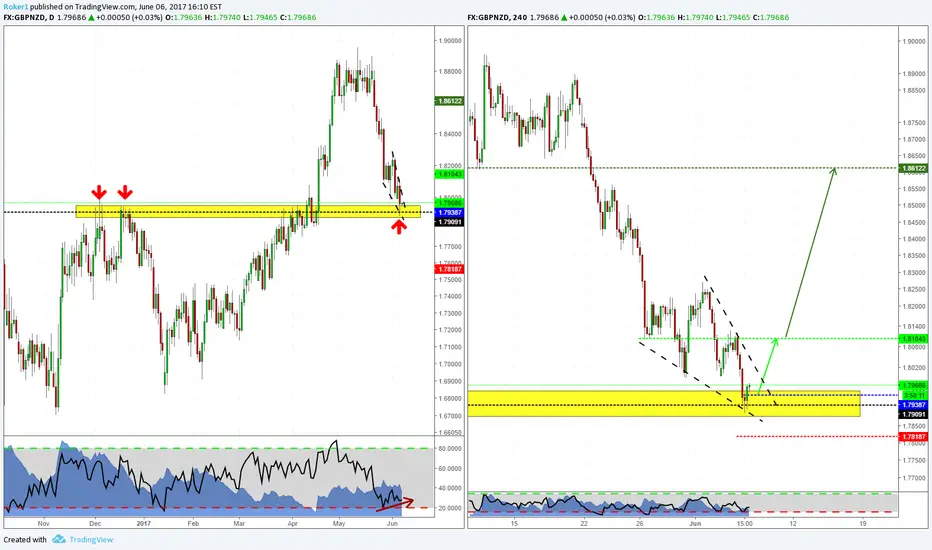
Task: Click the 80.0000 level on daily indicator scale
Action: (x=451, y=449)
